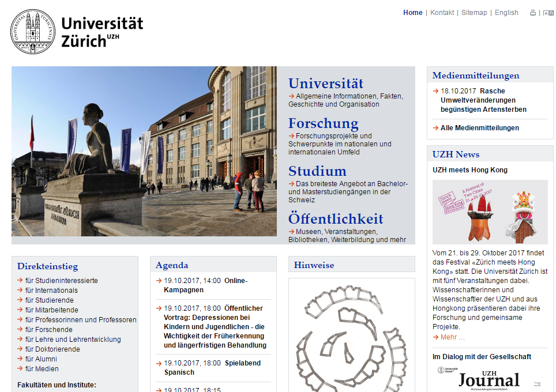Open the Depressionen bei Kindern lecture event

[215, 327]
